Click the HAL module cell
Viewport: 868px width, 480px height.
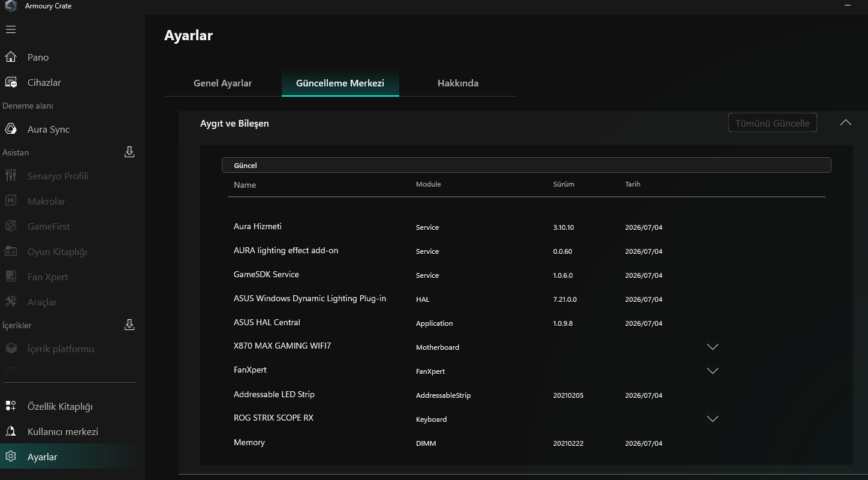tap(423, 299)
